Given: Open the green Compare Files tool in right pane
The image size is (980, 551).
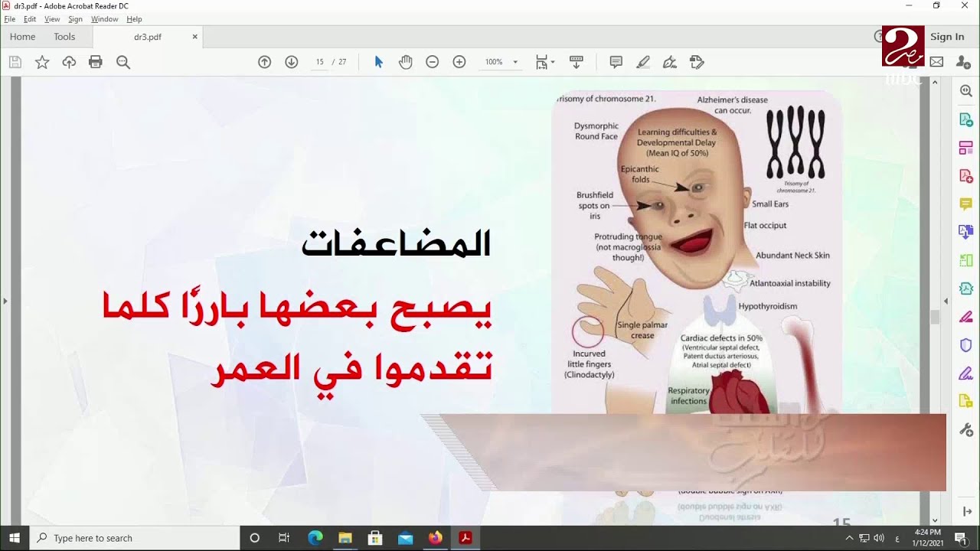Looking at the screenshot, I should pyautogui.click(x=965, y=260).
